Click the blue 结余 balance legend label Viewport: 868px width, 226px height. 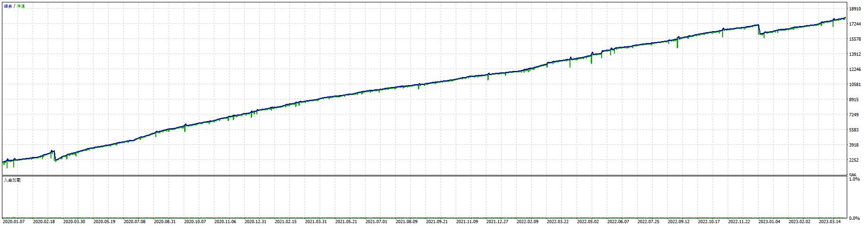click(x=8, y=6)
